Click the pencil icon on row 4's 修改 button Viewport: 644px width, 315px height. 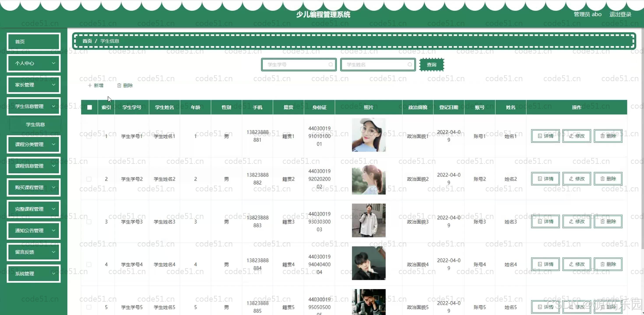point(571,264)
